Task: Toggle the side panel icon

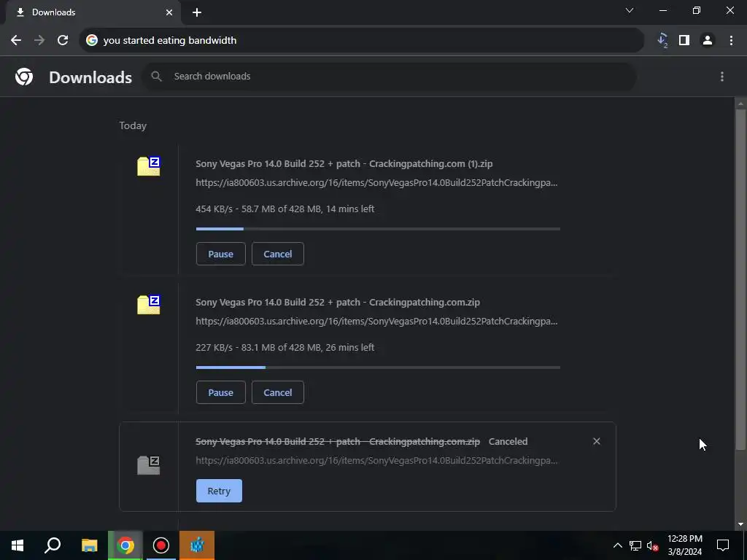Action: [x=684, y=41]
